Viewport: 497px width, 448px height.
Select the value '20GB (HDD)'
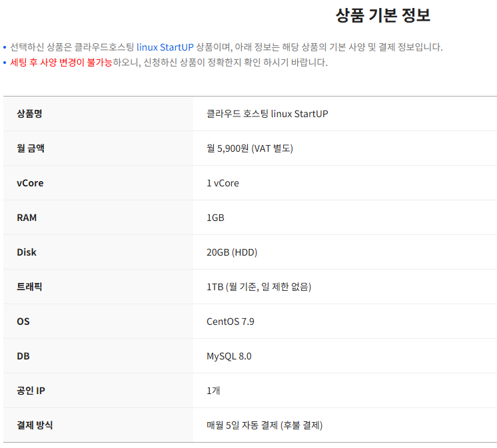[x=232, y=252]
